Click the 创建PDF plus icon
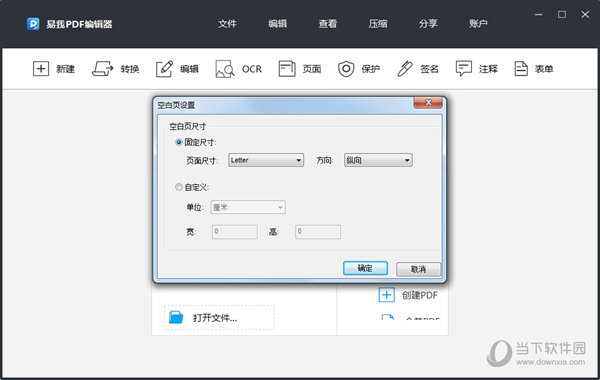The height and width of the screenshot is (380, 600). [x=386, y=295]
